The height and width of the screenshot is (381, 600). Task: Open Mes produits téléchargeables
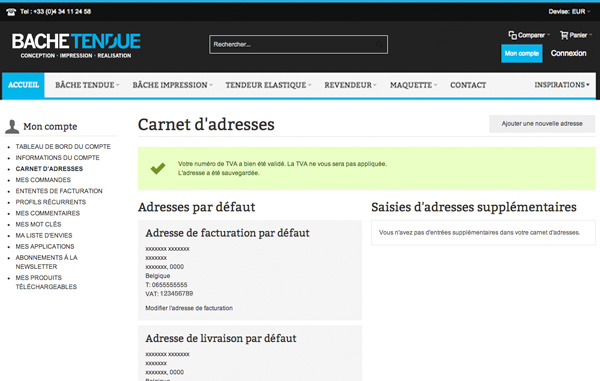point(46,282)
